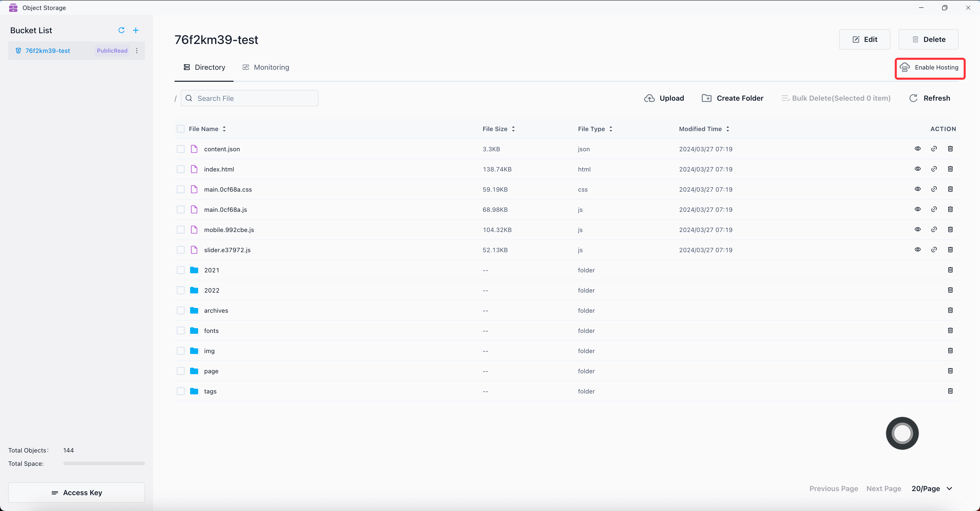The height and width of the screenshot is (511, 980).
Task: Add a new bucket with plus icon
Action: point(136,30)
